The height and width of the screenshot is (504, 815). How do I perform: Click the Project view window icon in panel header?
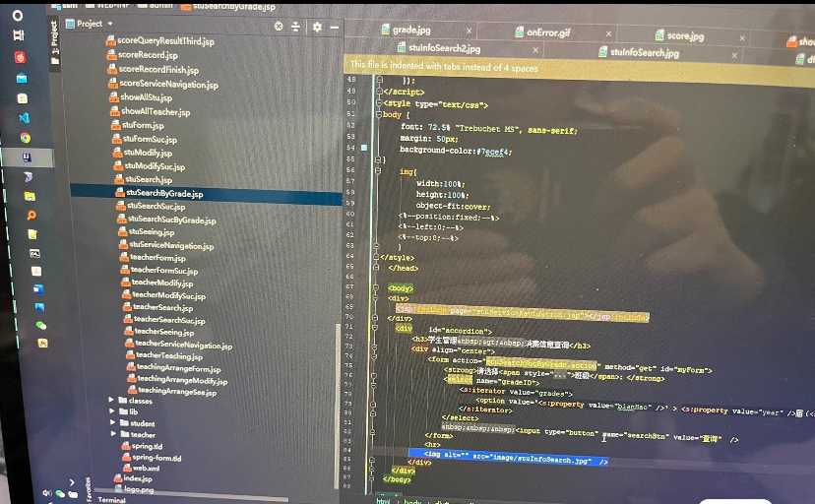point(70,24)
